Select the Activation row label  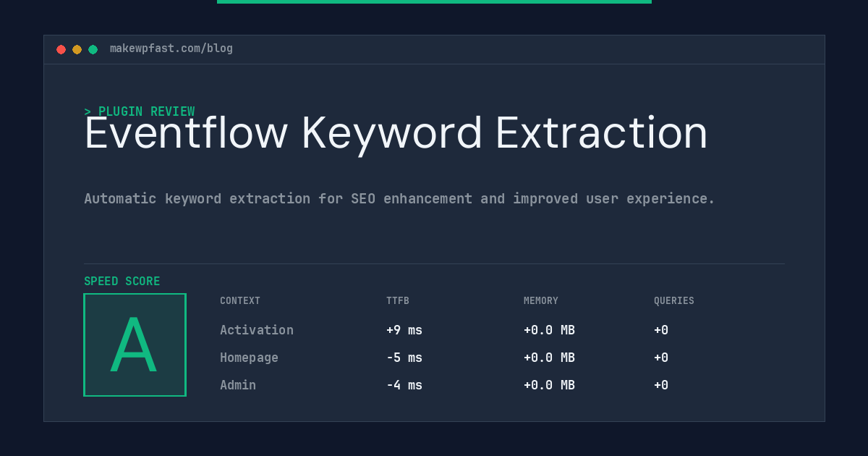coord(257,330)
